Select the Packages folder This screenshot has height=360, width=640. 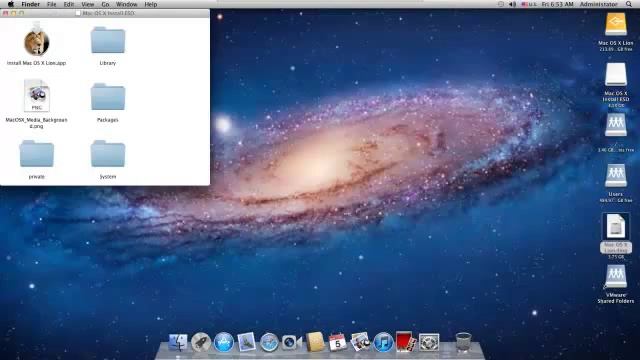(108, 97)
